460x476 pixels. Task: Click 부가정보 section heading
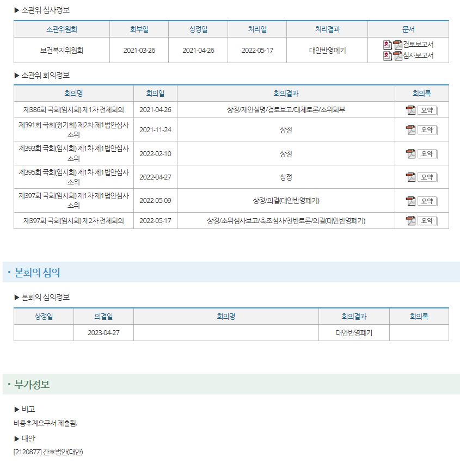point(32,384)
